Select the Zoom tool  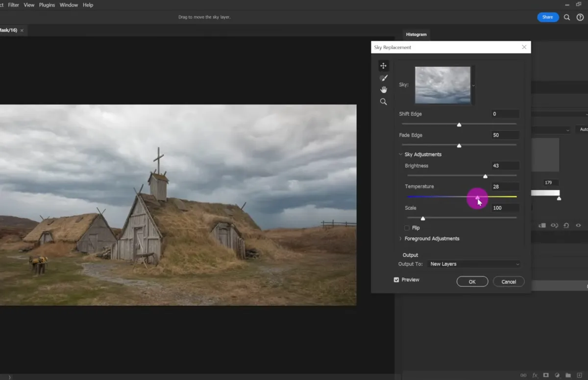[384, 101]
